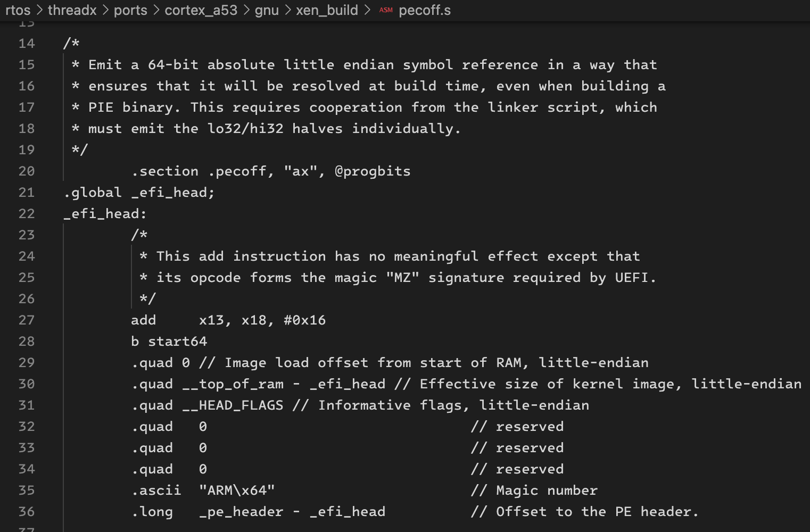Click the ASM file icon in breadcrumb

(386, 10)
